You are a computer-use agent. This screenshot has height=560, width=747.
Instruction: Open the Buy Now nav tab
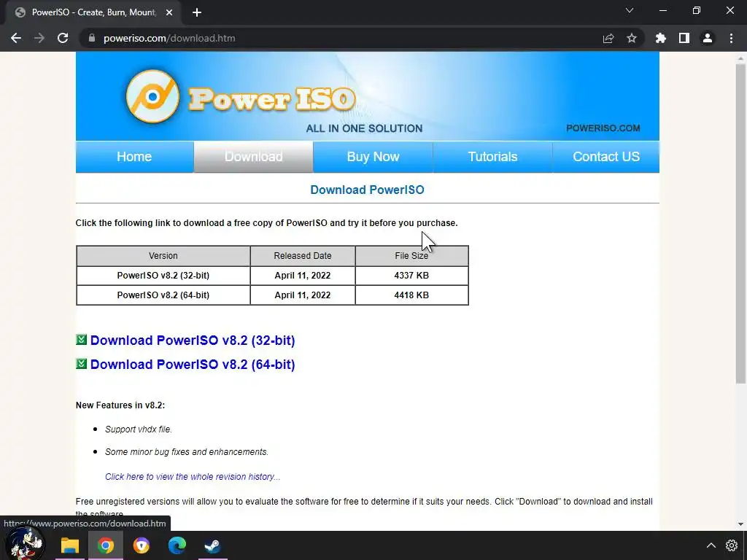[x=373, y=157]
